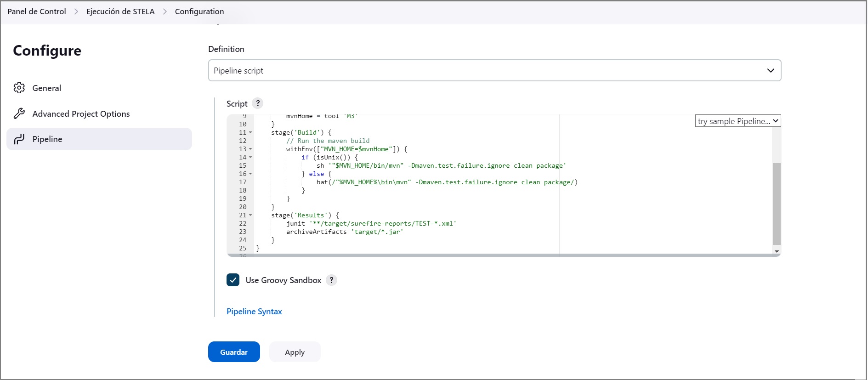The height and width of the screenshot is (380, 868).
Task: Navigate to Ejecución de STELA breadcrumb
Action: [120, 11]
